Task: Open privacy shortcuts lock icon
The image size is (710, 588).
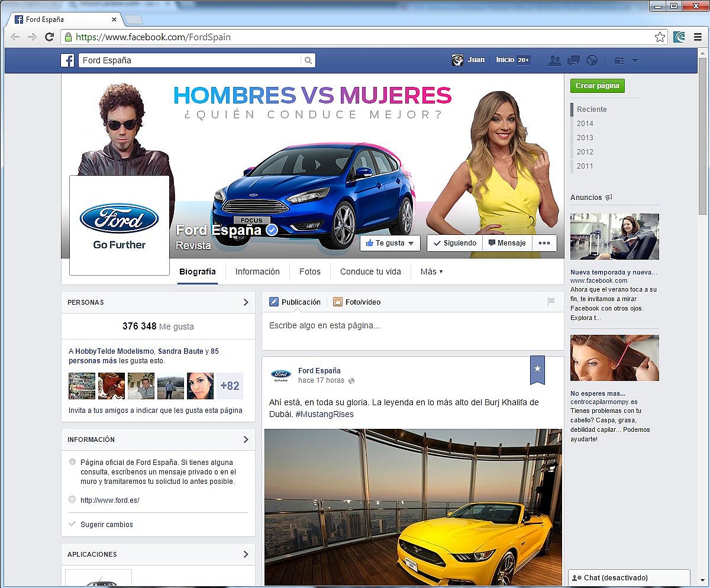Action: click(619, 60)
